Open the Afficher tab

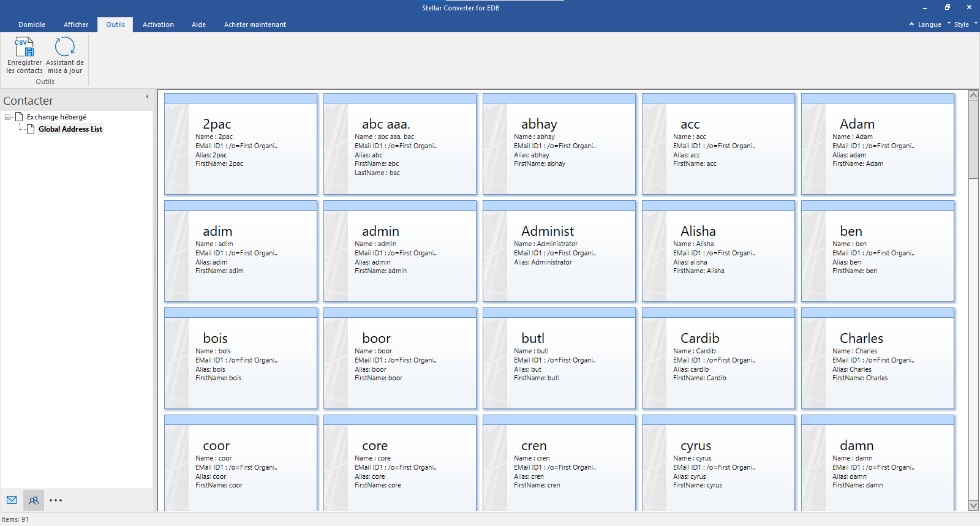(76, 24)
